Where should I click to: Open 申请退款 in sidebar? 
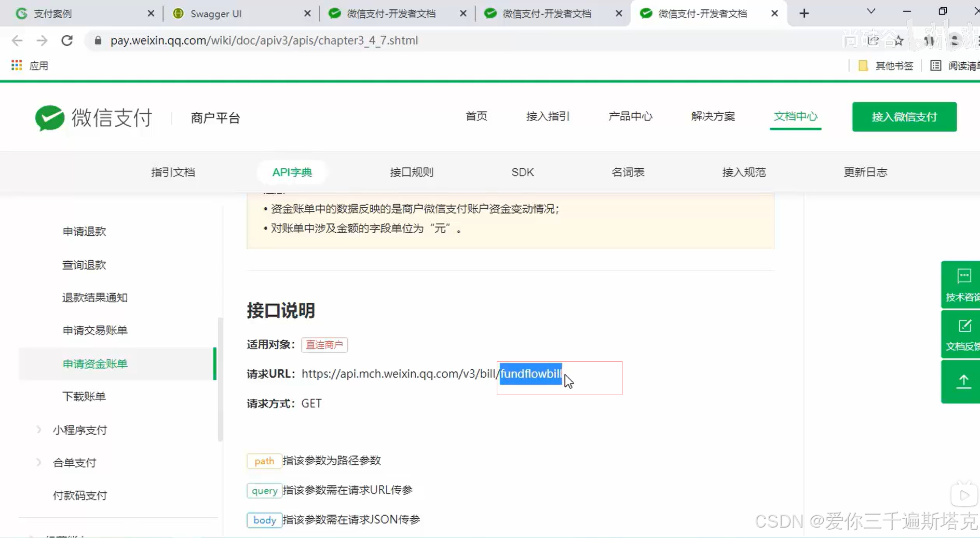pos(84,232)
